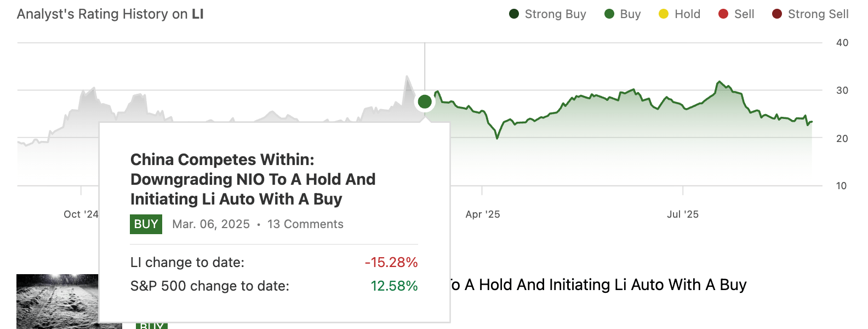View the 13 Comments on the article
Viewport: 868px width, 329px height.
point(305,224)
